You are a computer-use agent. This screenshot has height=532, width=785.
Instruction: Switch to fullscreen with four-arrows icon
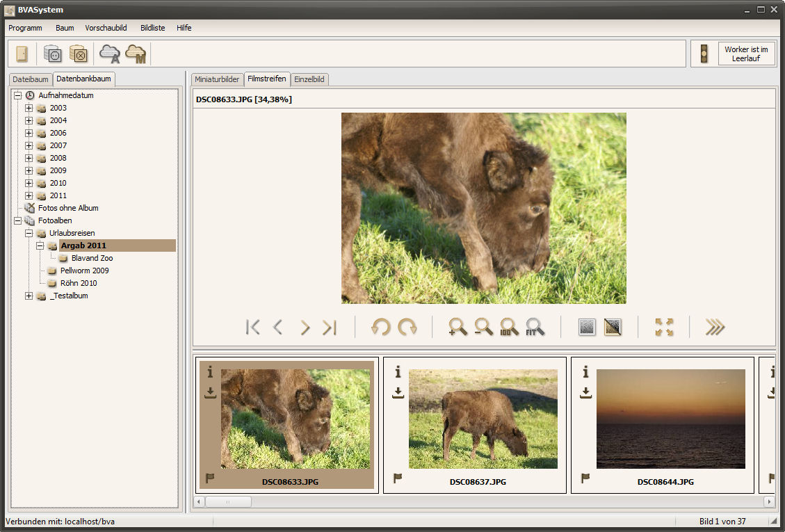click(664, 327)
